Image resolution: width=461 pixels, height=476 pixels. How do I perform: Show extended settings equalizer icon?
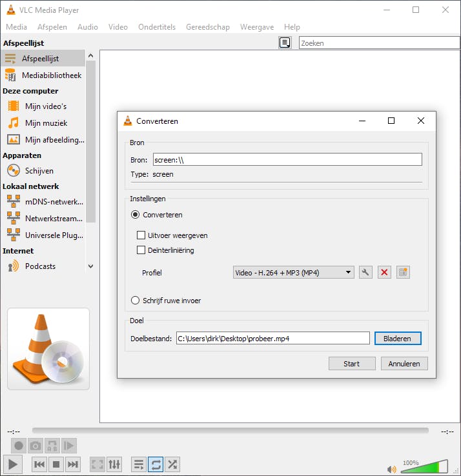pyautogui.click(x=114, y=464)
